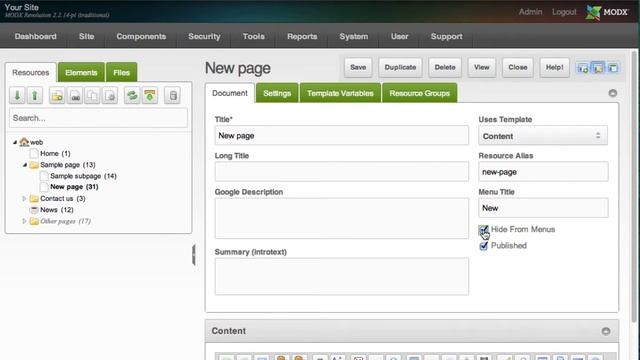
Task: Expand the Contact us tree arrow
Action: [24, 198]
